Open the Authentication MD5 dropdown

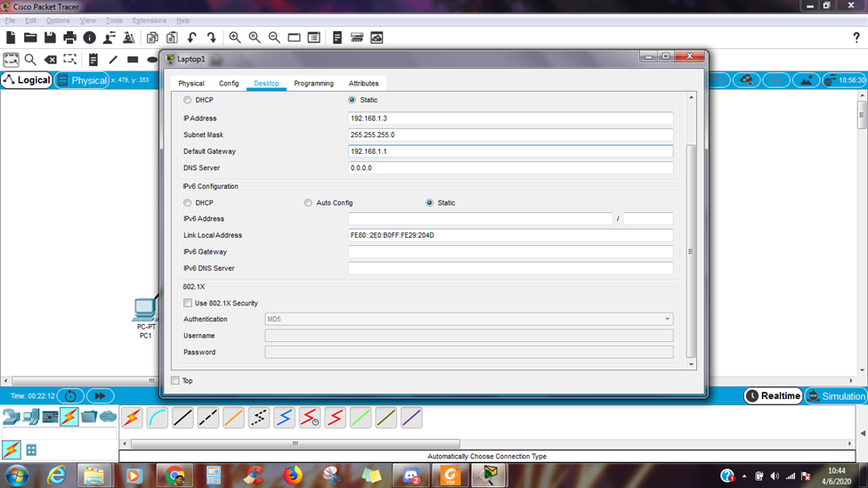coord(469,319)
